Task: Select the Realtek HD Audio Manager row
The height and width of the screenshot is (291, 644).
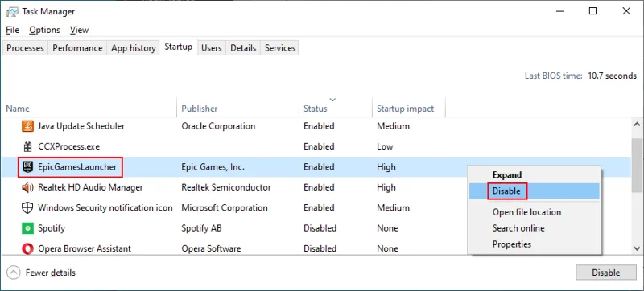Action: [x=316, y=187]
